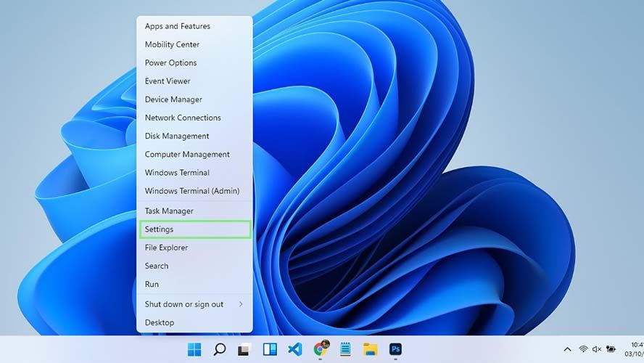
Task: Launch Photoshop from the taskbar
Action: (395, 349)
